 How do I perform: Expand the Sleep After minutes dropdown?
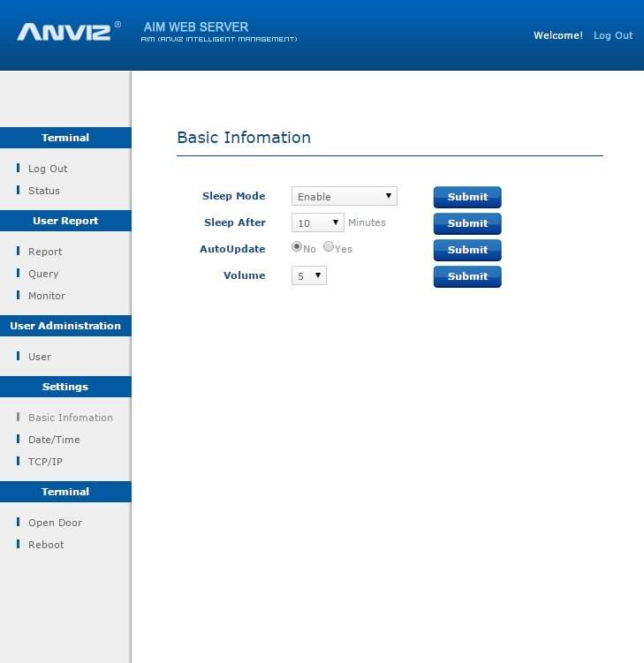tap(317, 222)
